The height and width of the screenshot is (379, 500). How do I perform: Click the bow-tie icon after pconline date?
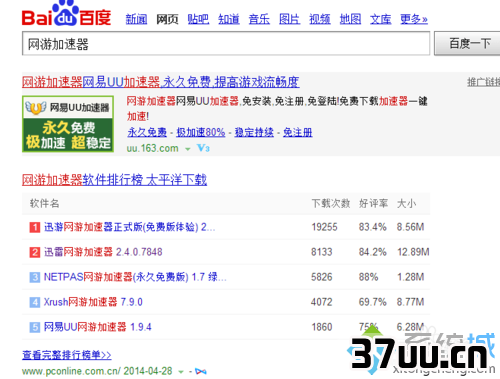click(x=201, y=371)
